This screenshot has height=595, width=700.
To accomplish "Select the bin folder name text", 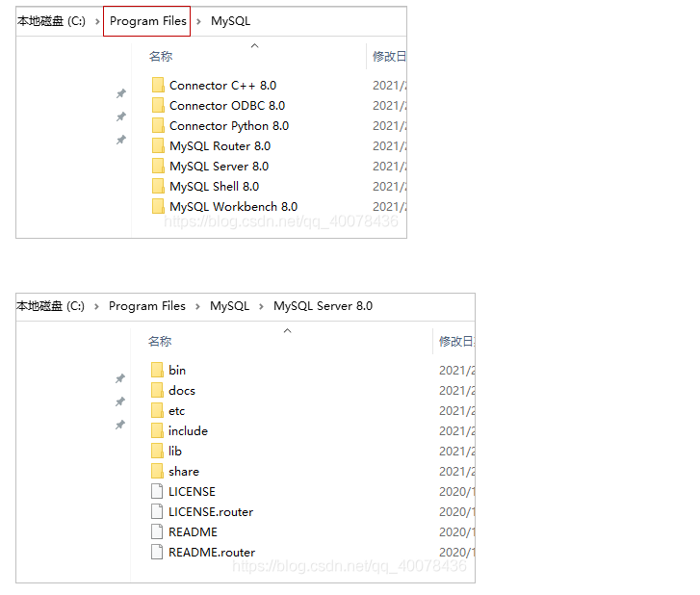I will (177, 370).
